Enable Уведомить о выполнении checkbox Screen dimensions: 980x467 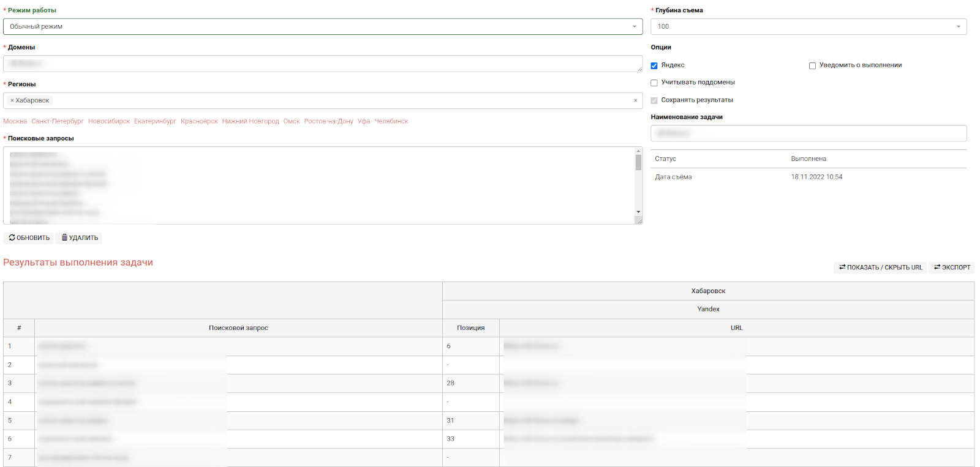point(812,65)
